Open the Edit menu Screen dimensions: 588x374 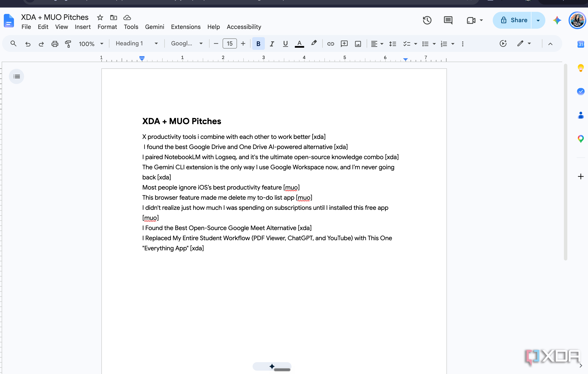[x=43, y=27]
